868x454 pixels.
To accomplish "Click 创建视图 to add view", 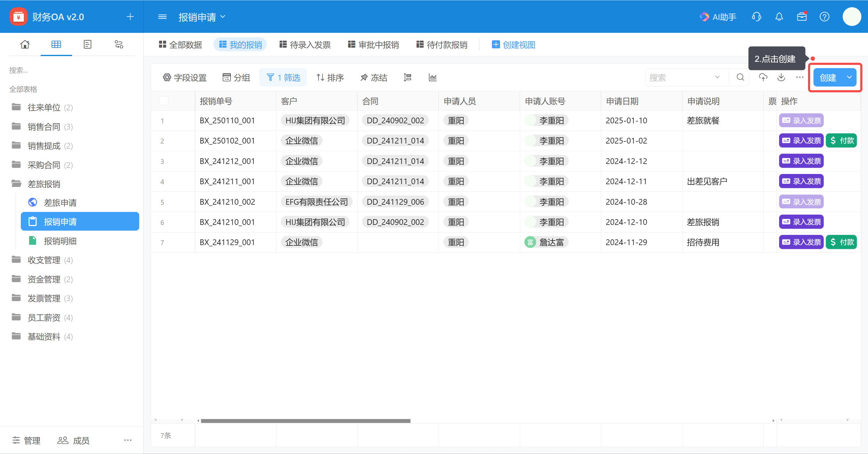I will pos(514,45).
